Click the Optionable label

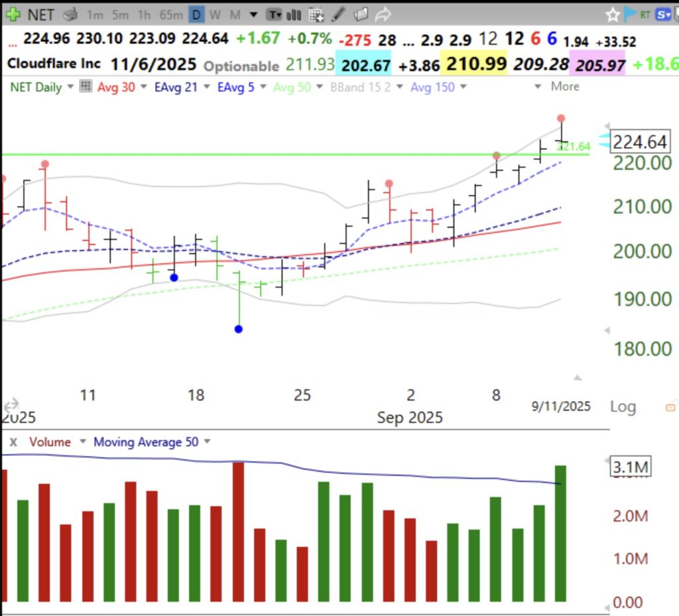coord(241,67)
